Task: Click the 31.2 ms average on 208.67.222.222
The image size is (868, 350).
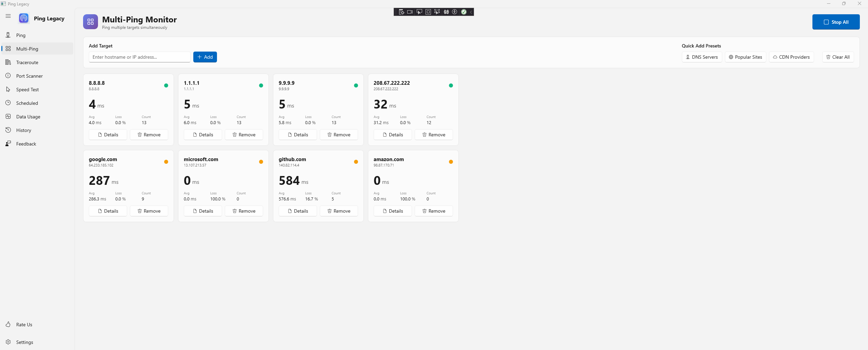Action: click(381, 123)
